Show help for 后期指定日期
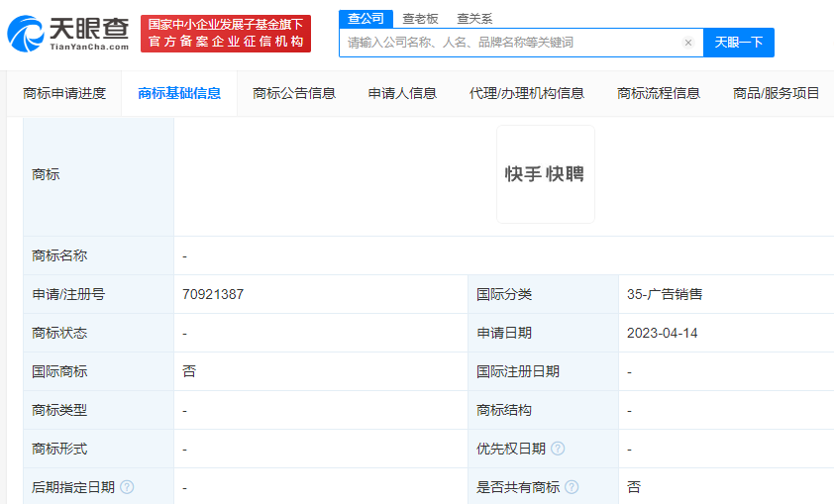 [x=127, y=486]
